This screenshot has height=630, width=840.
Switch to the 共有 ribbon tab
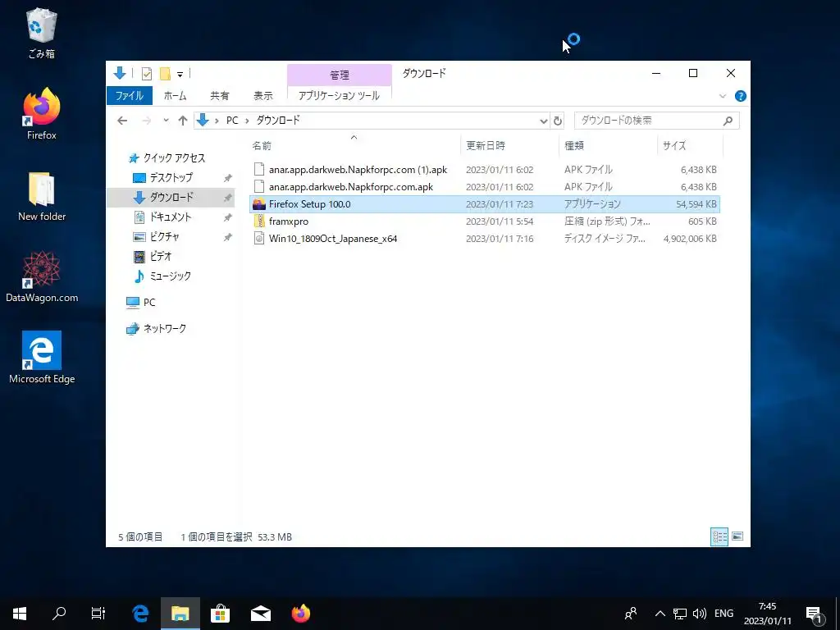tap(219, 95)
